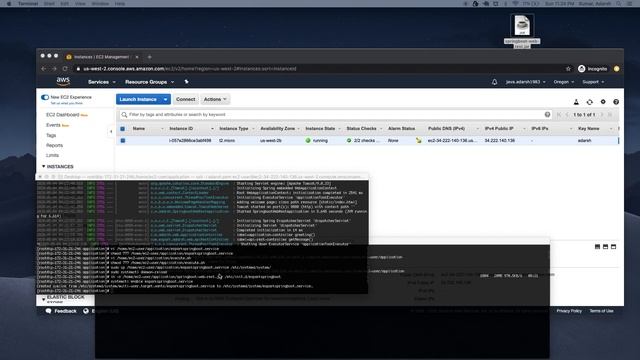Toggle the New EC2 Experience switch

pyautogui.click(x=45, y=97)
